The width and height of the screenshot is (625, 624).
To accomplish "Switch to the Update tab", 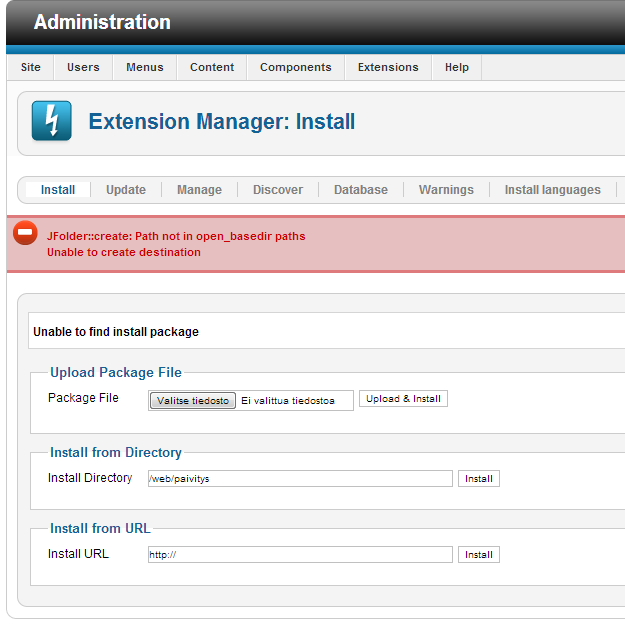I will [126, 190].
